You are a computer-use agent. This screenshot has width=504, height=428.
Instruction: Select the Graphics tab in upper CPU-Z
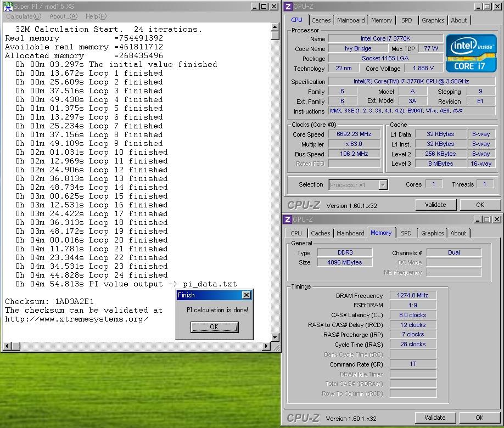click(x=433, y=20)
